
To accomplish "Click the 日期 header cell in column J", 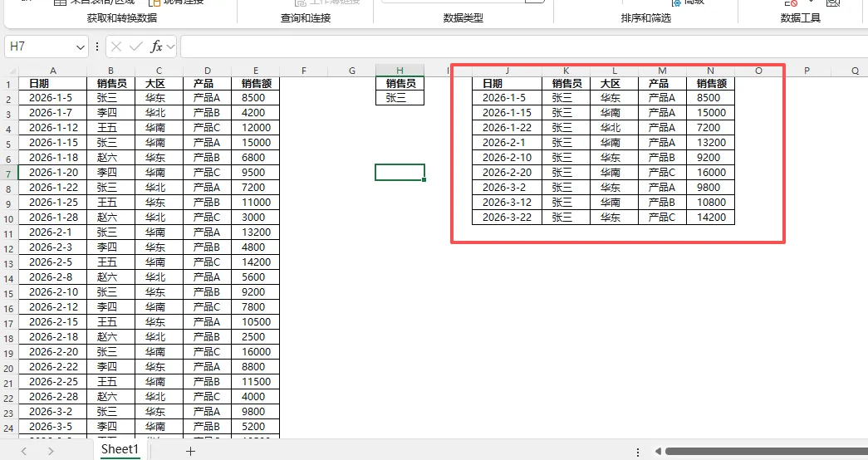I will tap(507, 84).
